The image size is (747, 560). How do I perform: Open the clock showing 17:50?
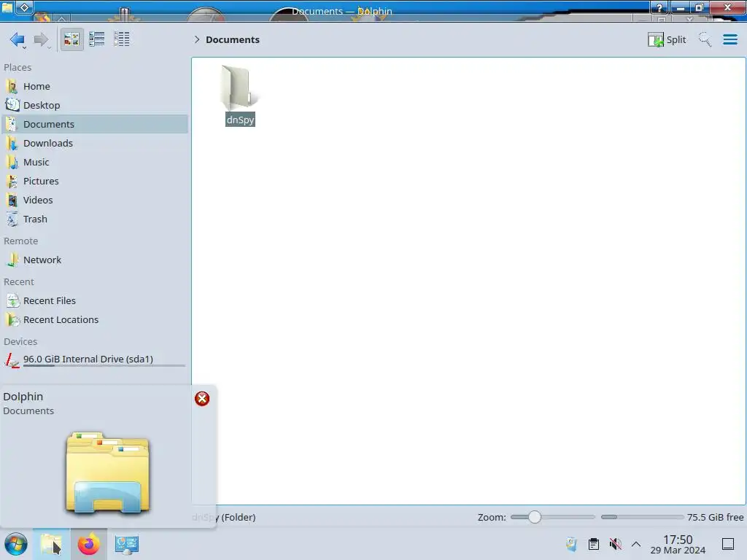[x=678, y=545]
